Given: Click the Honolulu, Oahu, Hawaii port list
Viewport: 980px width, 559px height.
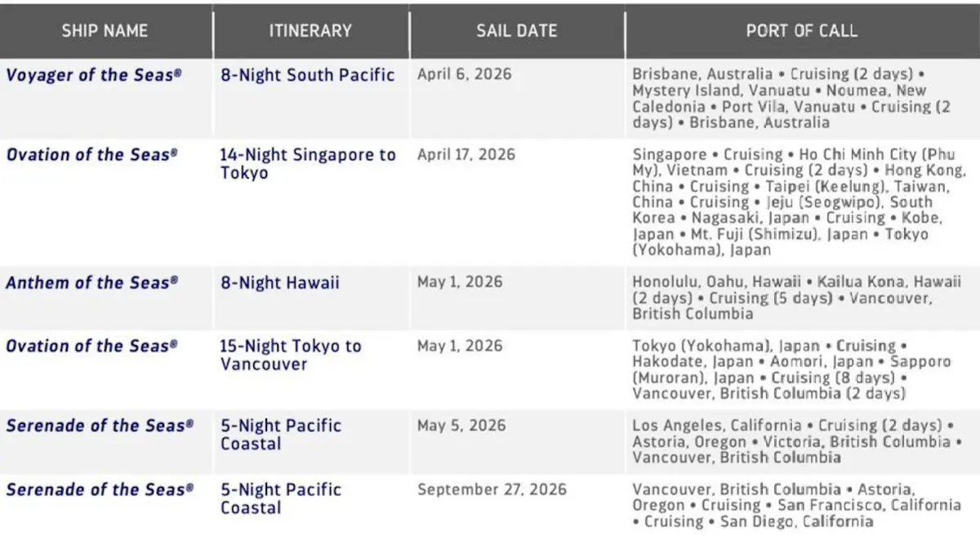Looking at the screenshot, I should [797, 298].
